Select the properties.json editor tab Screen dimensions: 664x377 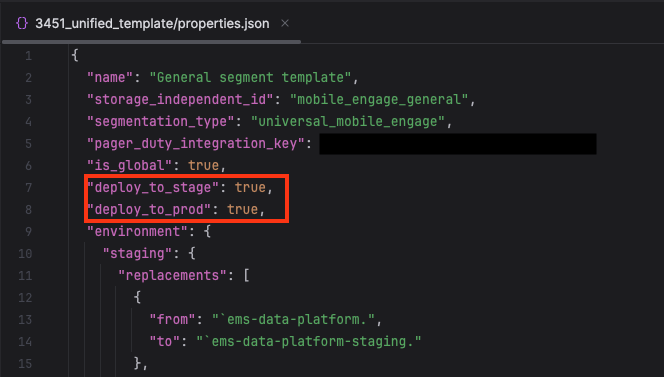[152, 24]
